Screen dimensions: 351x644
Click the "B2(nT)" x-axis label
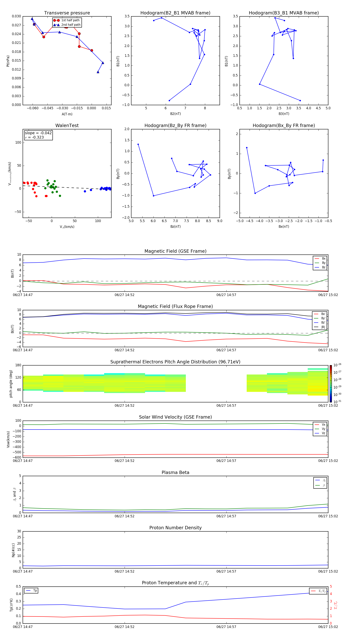coord(175,114)
